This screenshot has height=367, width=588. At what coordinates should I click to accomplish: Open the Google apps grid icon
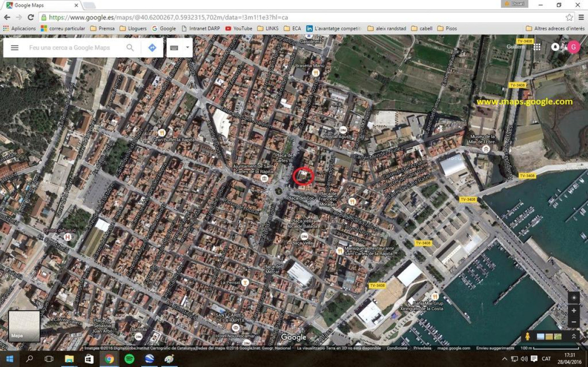537,47
